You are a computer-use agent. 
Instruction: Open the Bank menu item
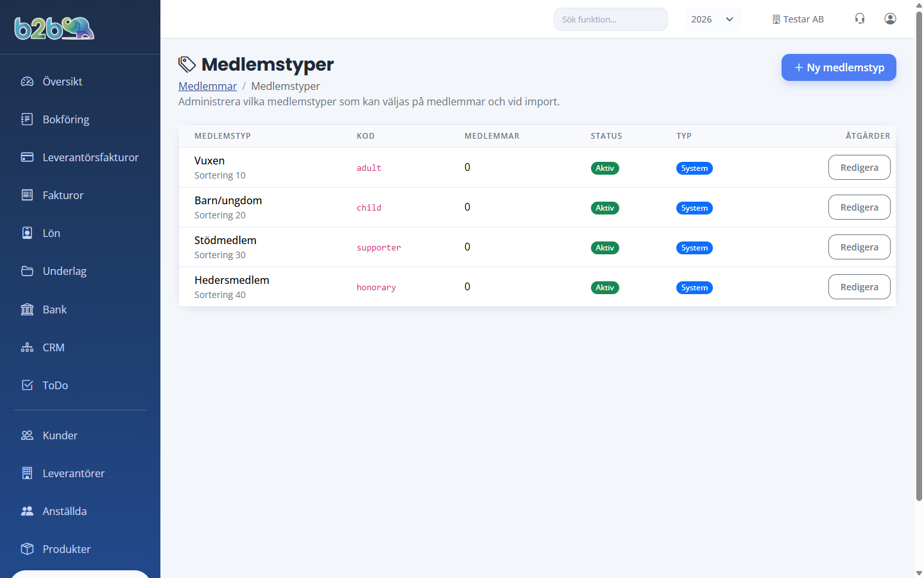click(55, 310)
